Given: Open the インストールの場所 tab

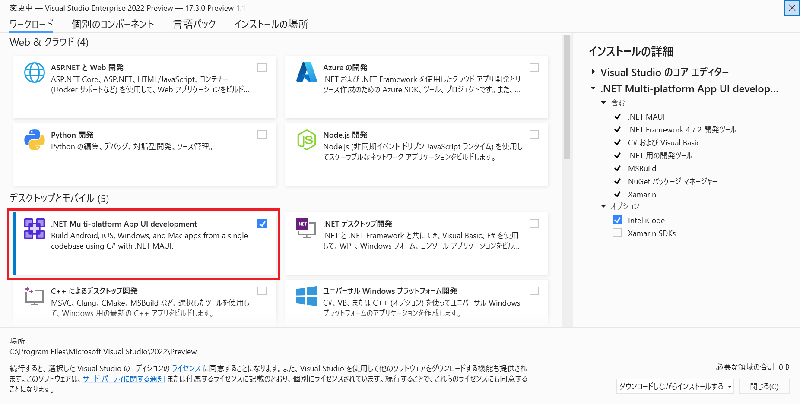Looking at the screenshot, I should [271, 24].
